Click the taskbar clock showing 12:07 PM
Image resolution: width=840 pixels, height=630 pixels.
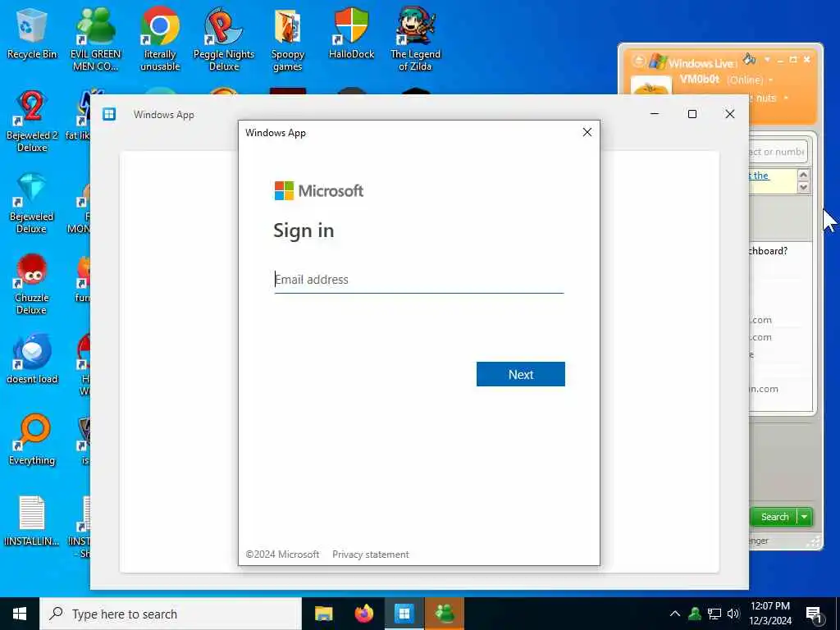(770, 614)
